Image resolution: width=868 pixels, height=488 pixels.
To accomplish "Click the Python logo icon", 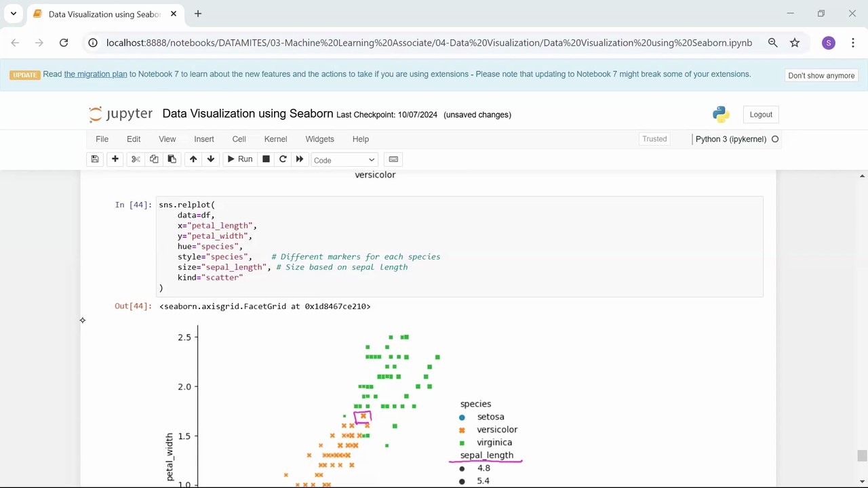I will tap(721, 114).
